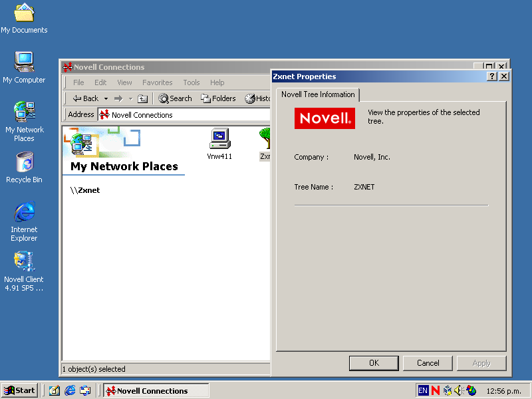This screenshot has height=399, width=532.
Task: Close the Zxnet Properties dialog
Action: tap(504, 76)
